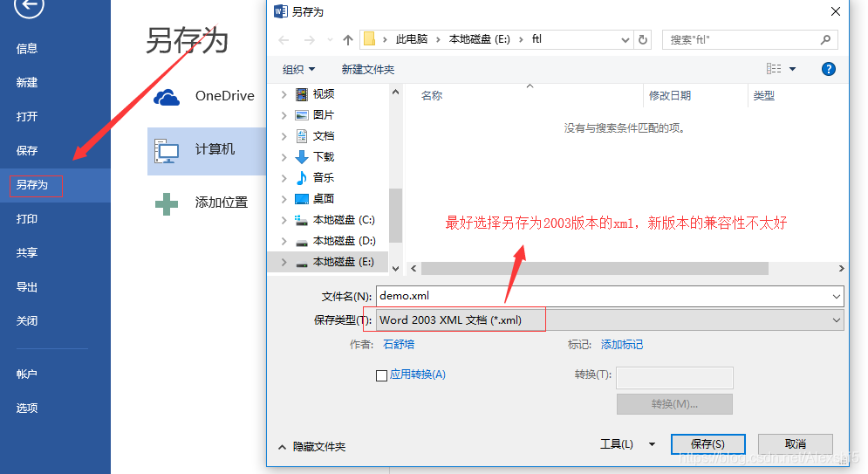Open the 信息 backstage tab
Image resolution: width=868 pixels, height=474 pixels.
coord(26,49)
